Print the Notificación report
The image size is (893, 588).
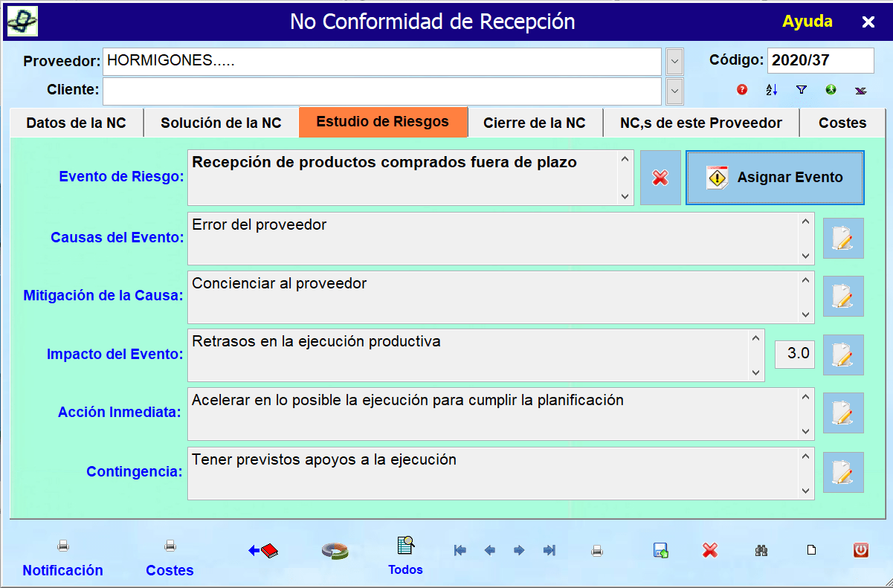[63, 546]
